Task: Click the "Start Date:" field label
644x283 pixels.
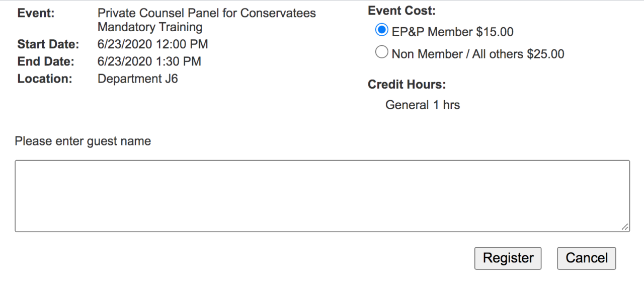Action: click(x=48, y=44)
